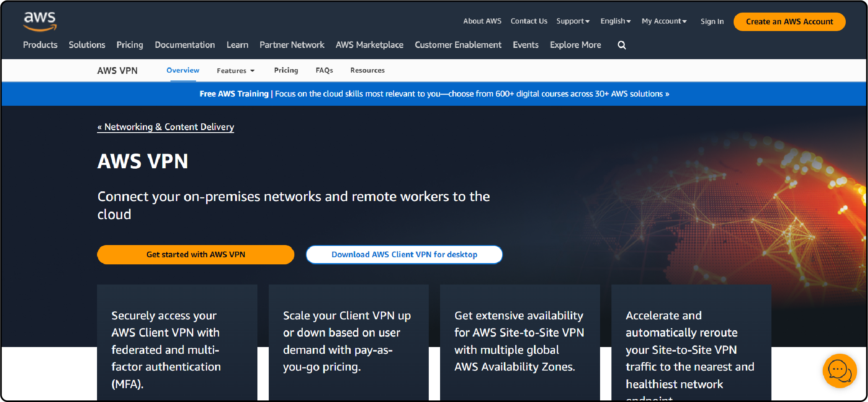Image resolution: width=868 pixels, height=402 pixels.
Task: Open the Events menu
Action: click(x=526, y=45)
